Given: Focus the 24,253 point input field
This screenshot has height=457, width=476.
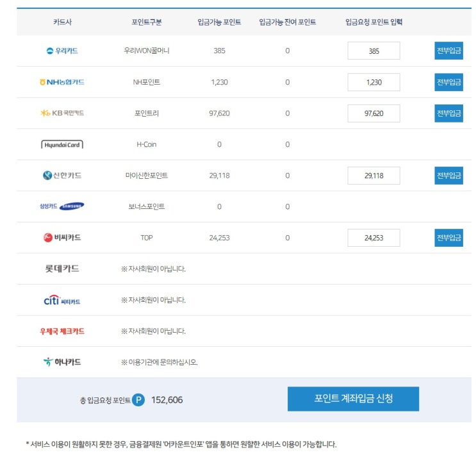Looking at the screenshot, I should [373, 238].
